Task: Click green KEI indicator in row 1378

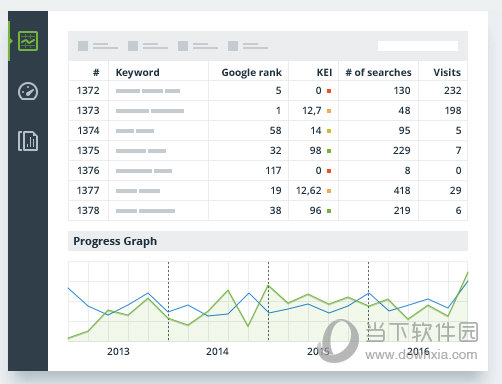Action: point(329,211)
